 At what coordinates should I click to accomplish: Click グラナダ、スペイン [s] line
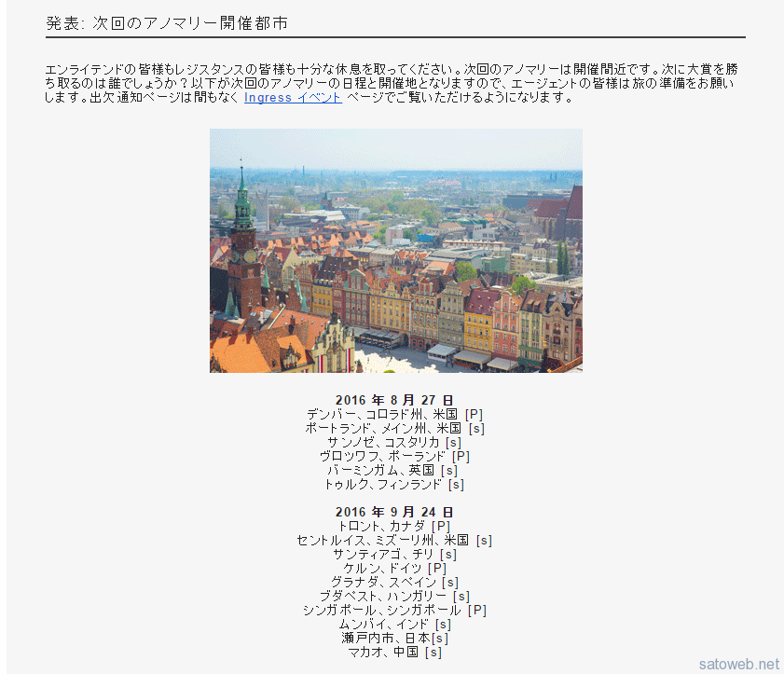point(394,583)
